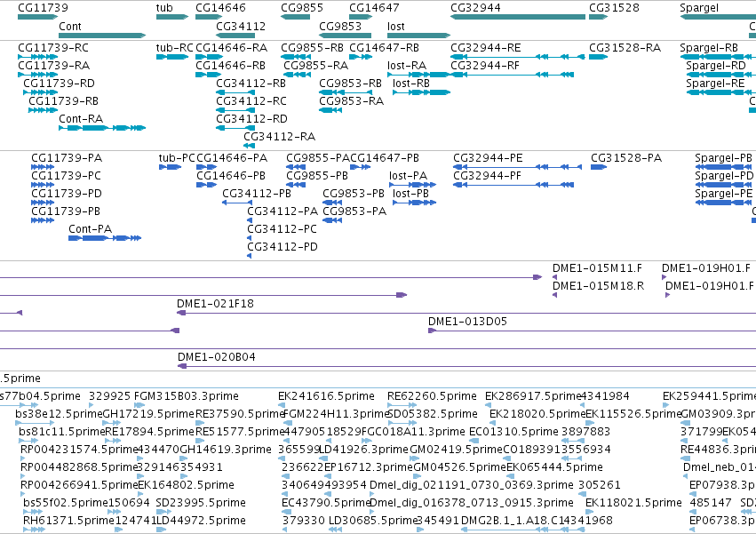The width and height of the screenshot is (756, 534).
Task: Click protein CG9853-PB label
Action: tap(354, 194)
